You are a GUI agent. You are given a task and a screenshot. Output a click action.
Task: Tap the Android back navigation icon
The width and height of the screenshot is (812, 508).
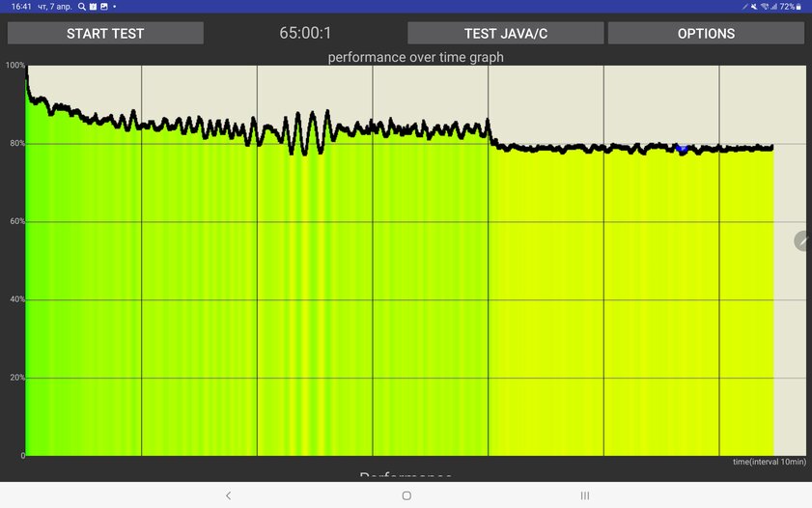pyautogui.click(x=229, y=495)
